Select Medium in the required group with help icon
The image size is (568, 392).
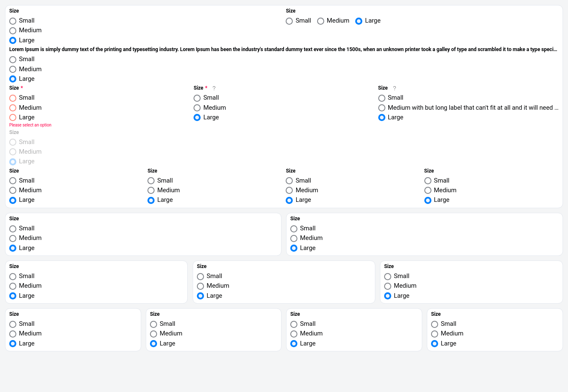tap(197, 108)
